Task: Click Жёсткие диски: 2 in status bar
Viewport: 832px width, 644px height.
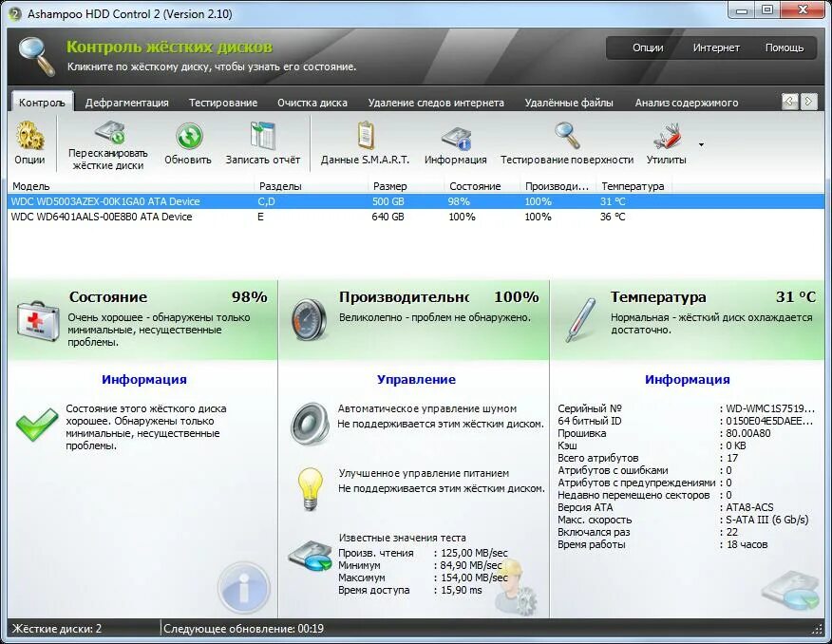Action: 56,629
